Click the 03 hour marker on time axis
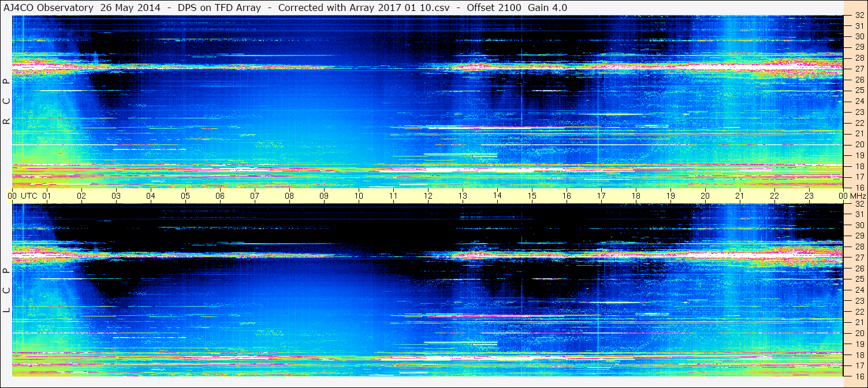Viewport: 868px width, 388px height. click(x=116, y=196)
